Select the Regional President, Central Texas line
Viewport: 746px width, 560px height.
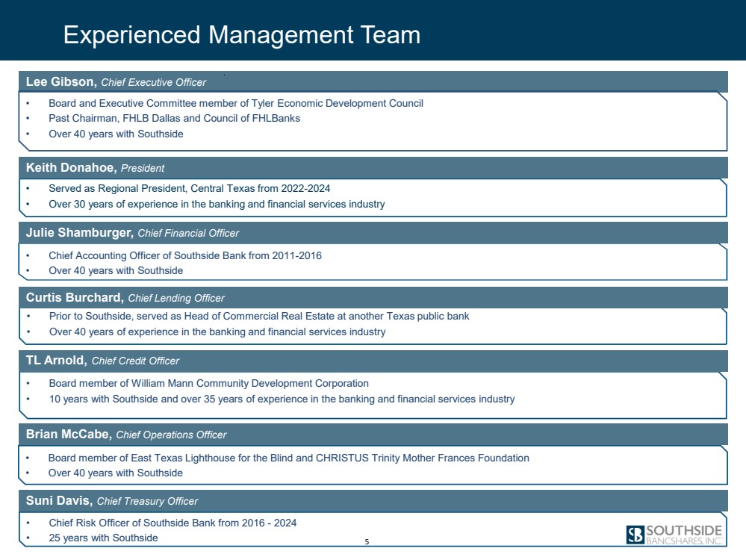190,188
